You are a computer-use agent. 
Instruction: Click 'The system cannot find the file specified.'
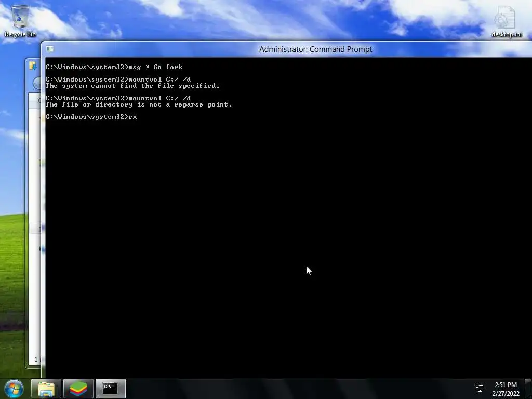132,86
